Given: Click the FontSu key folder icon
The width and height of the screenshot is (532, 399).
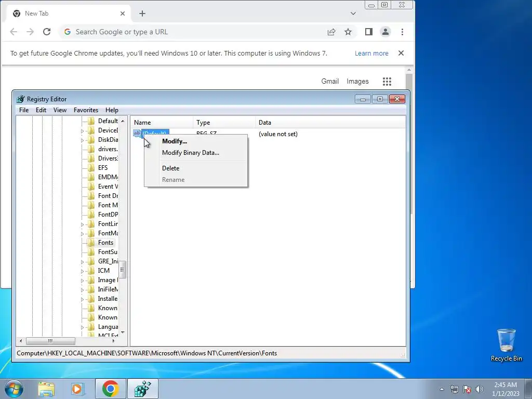Looking at the screenshot, I should click(x=91, y=252).
